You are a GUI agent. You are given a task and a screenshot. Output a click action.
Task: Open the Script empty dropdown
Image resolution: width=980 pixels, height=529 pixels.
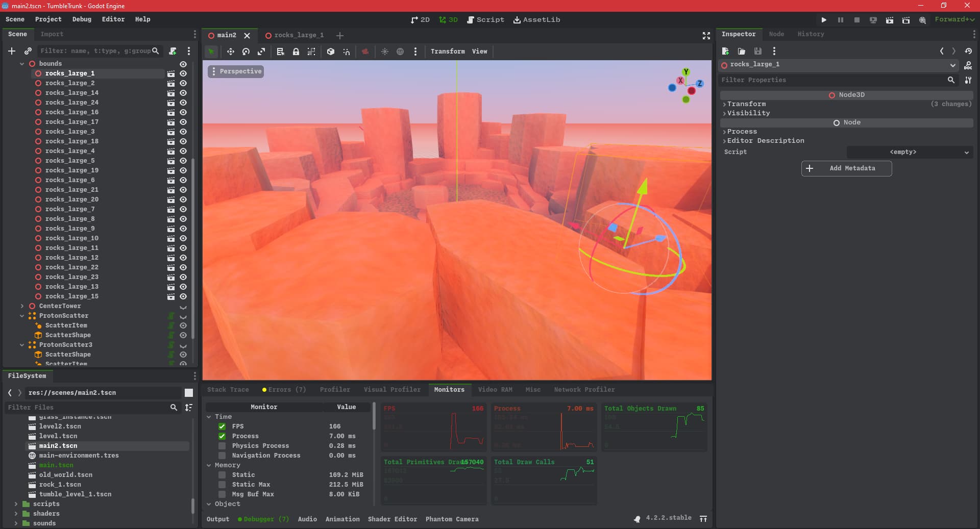click(909, 152)
